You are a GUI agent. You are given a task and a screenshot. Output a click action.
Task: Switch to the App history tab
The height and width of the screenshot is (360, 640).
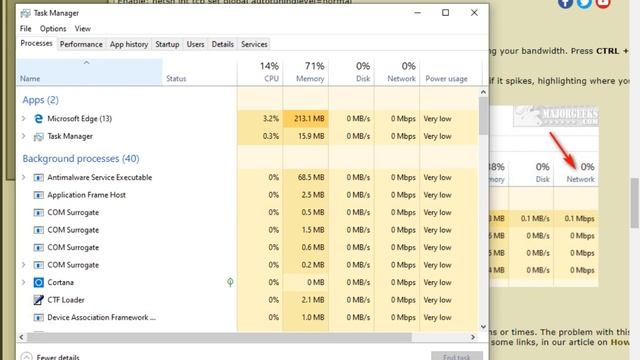click(129, 44)
